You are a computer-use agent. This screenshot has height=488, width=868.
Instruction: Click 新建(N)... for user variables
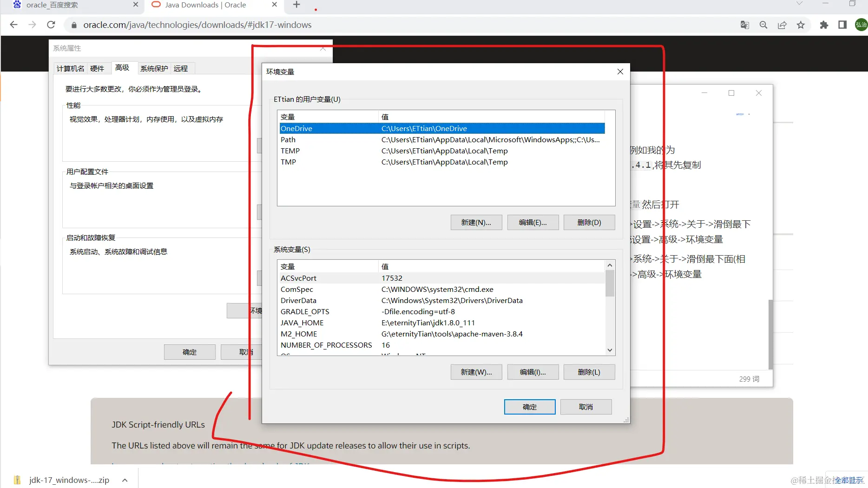pos(476,223)
